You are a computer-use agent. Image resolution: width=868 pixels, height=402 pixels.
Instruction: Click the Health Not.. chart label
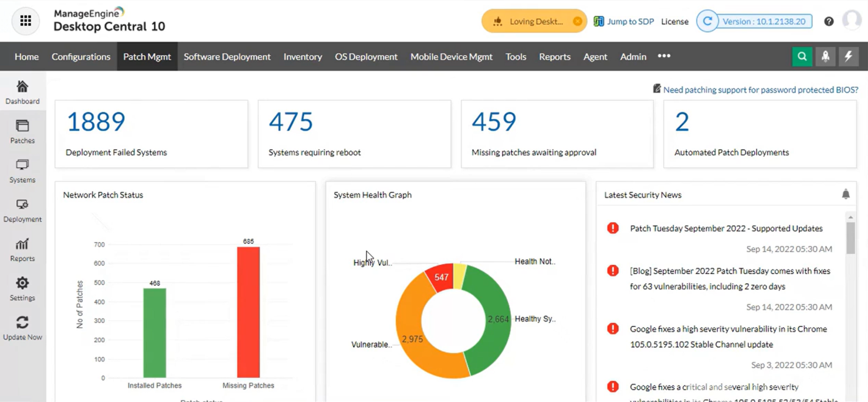pos(535,261)
